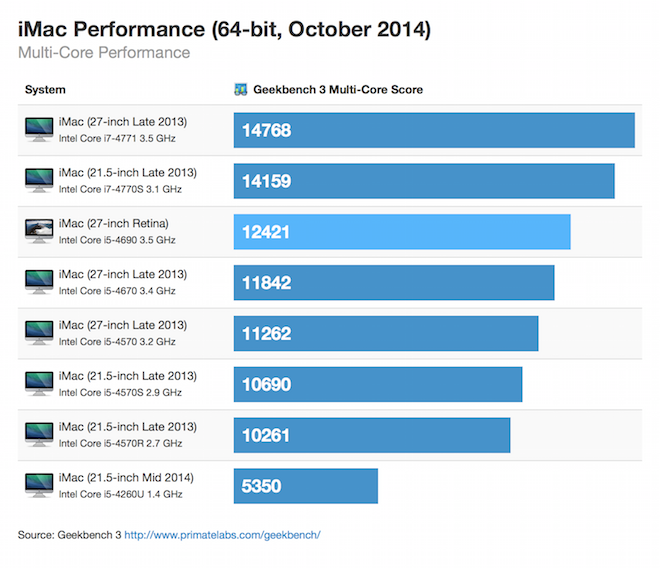Click the Geekbench icon beside the score header
The height and width of the screenshot is (569, 660).
click(x=240, y=90)
